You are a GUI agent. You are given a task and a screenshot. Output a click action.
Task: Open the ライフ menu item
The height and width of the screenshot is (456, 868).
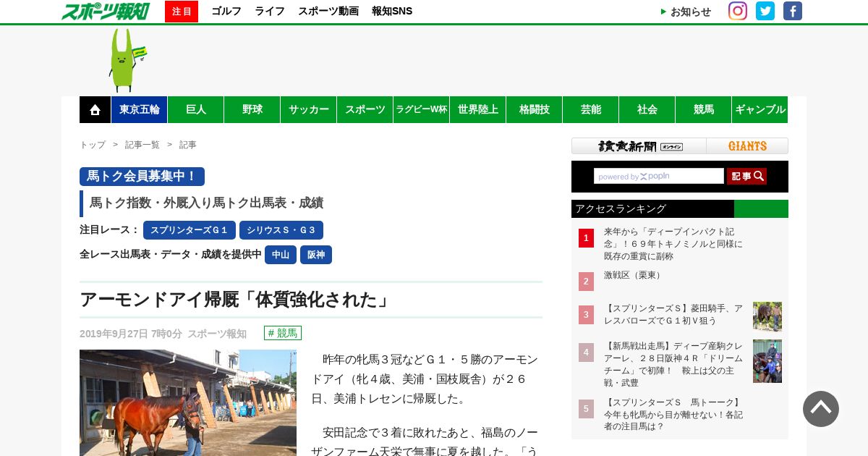[x=270, y=12]
